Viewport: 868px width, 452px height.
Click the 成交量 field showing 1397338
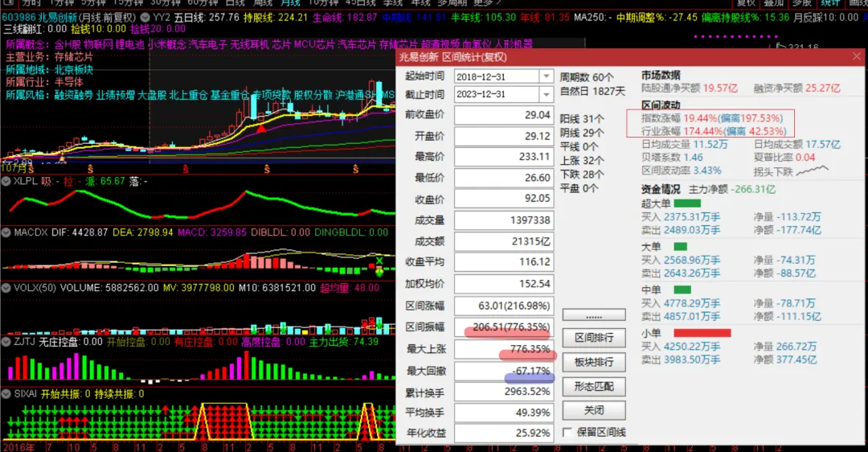coord(504,220)
